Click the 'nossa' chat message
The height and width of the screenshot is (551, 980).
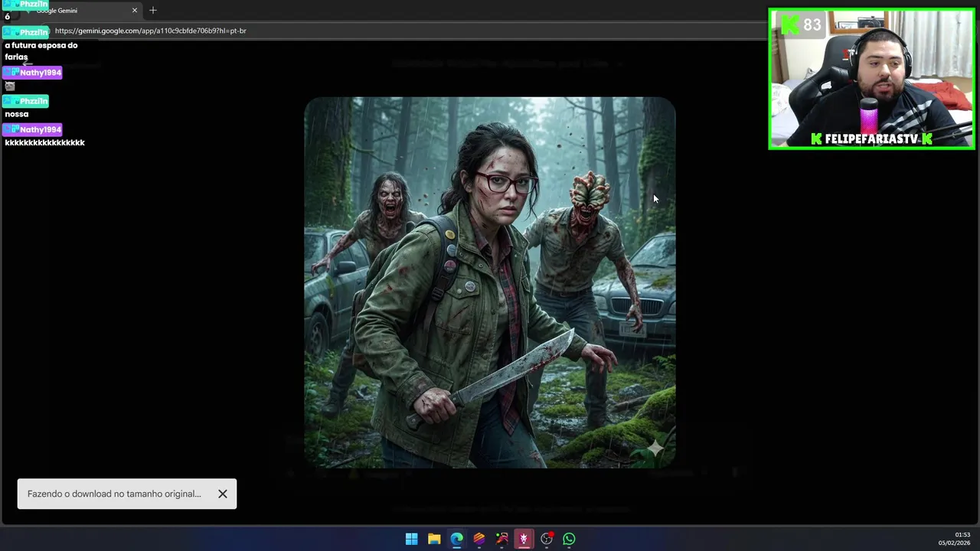16,114
